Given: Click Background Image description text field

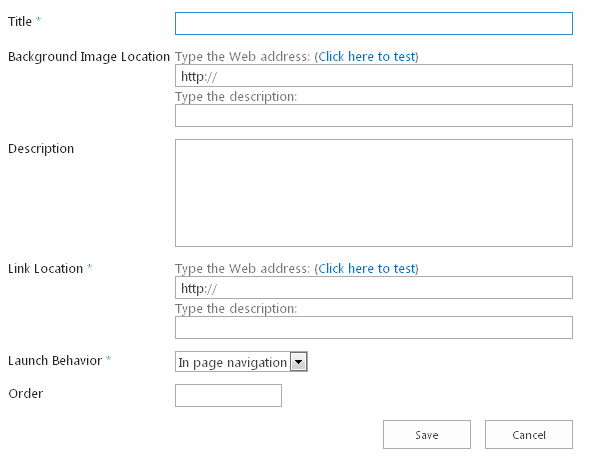Looking at the screenshot, I should 373,116.
